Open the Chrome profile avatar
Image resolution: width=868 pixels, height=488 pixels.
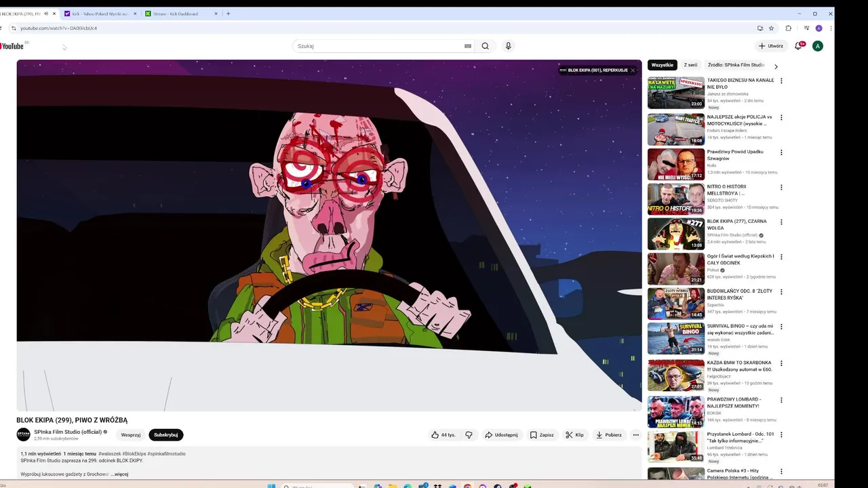(x=818, y=28)
